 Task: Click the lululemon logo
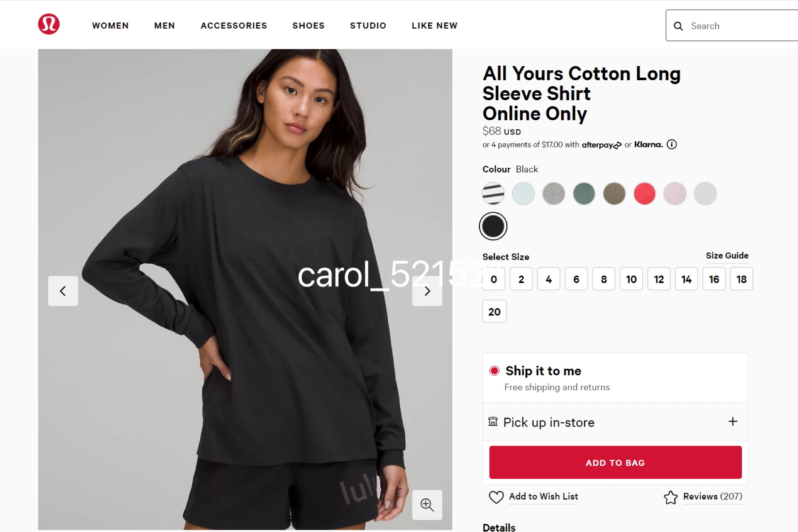coord(49,24)
